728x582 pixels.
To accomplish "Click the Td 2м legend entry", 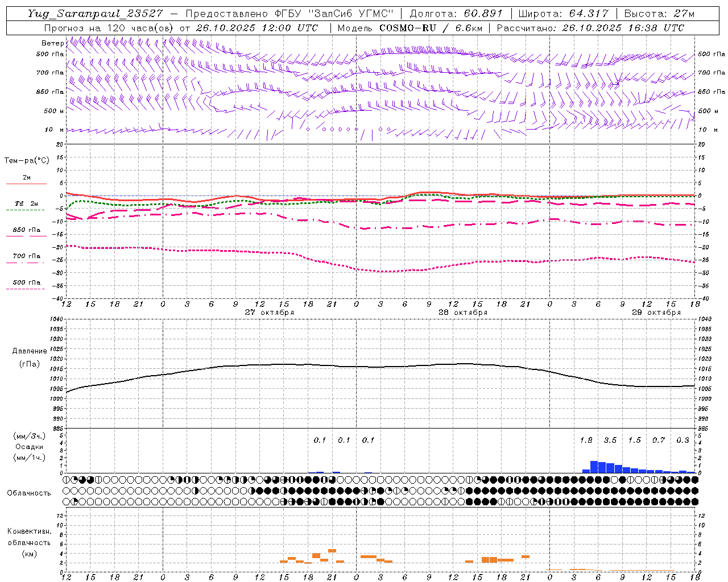I will pyautogui.click(x=27, y=203).
